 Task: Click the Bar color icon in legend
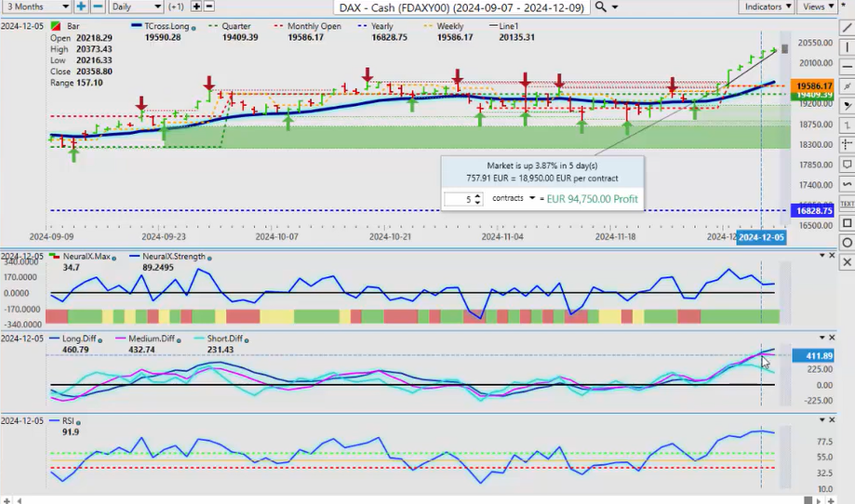[56, 26]
